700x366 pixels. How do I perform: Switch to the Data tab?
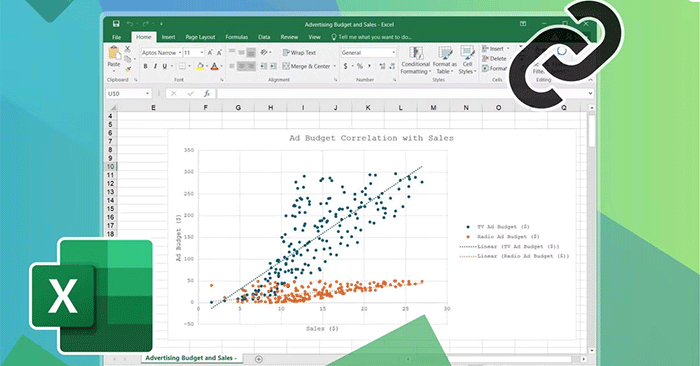(x=264, y=37)
